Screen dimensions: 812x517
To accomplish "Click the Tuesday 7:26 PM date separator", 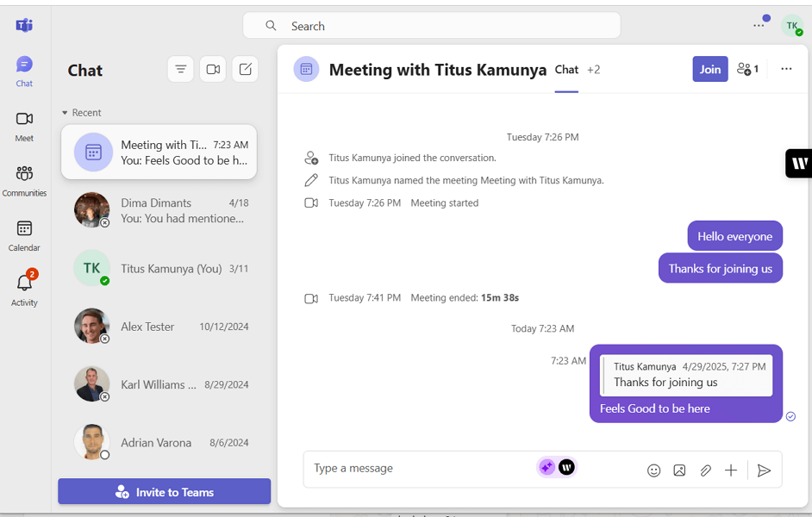I will tap(542, 137).
